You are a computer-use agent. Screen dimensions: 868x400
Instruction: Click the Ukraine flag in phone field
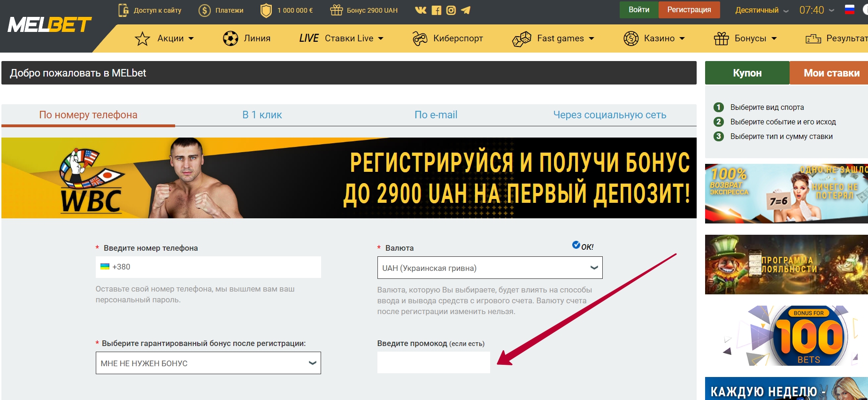coord(105,267)
